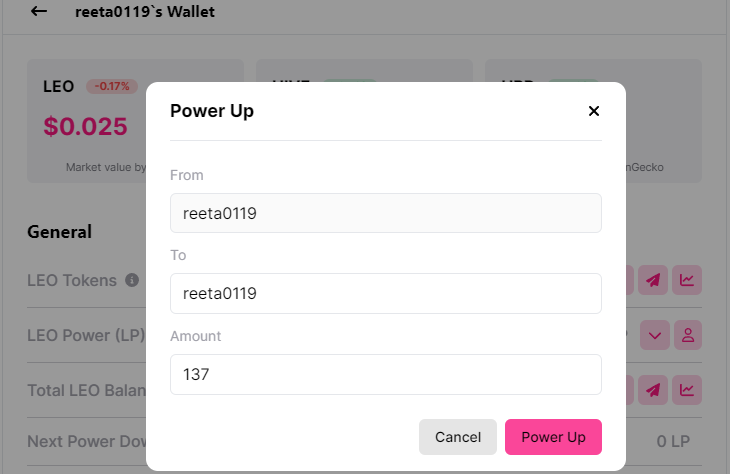Cancel the Power Up dialog
Image resolution: width=730 pixels, height=474 pixels.
click(458, 437)
